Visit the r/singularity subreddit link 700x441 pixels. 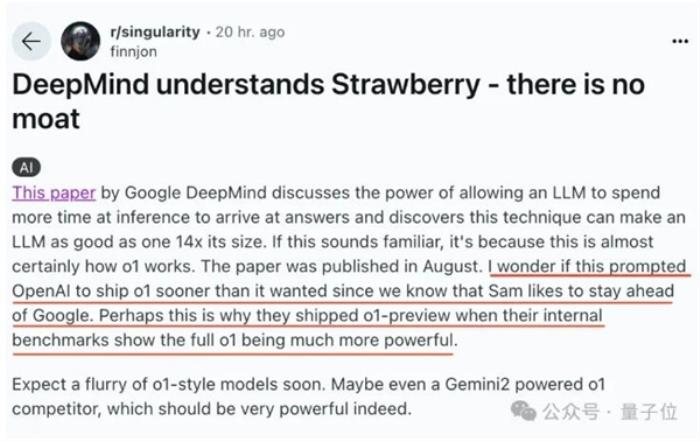[155, 32]
